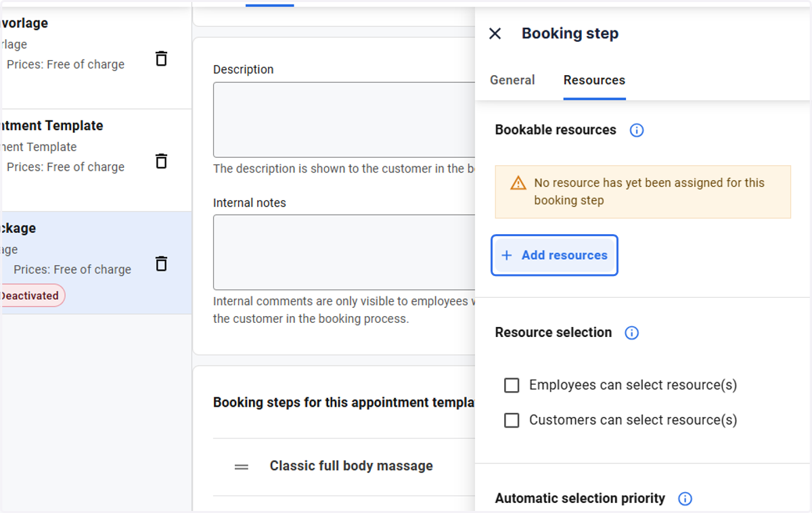Focus the Internal notes text area
812x513 pixels.
(344, 252)
